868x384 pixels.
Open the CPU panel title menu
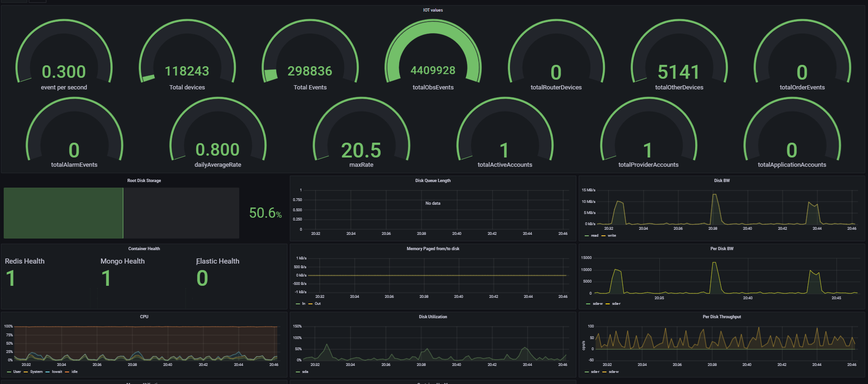coord(144,317)
